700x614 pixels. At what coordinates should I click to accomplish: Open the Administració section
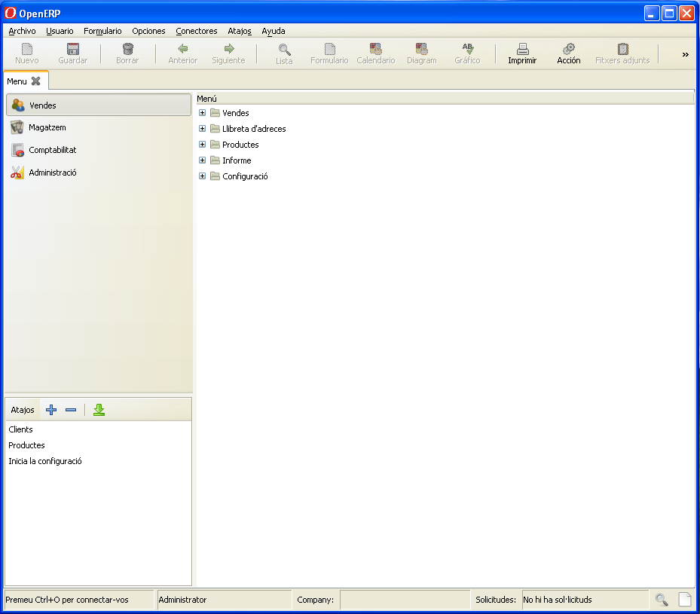(52, 173)
